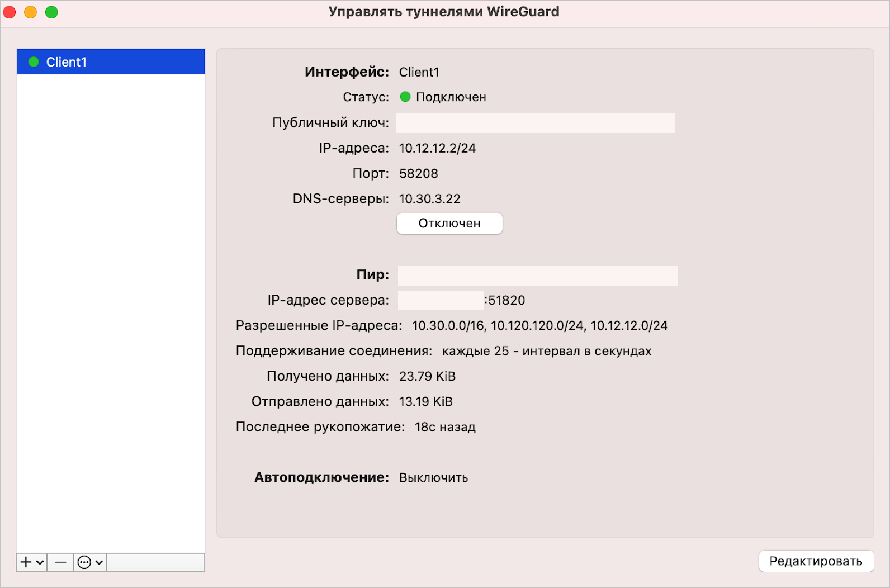Click the green status dot beside Client1
890x588 pixels.
(34, 62)
